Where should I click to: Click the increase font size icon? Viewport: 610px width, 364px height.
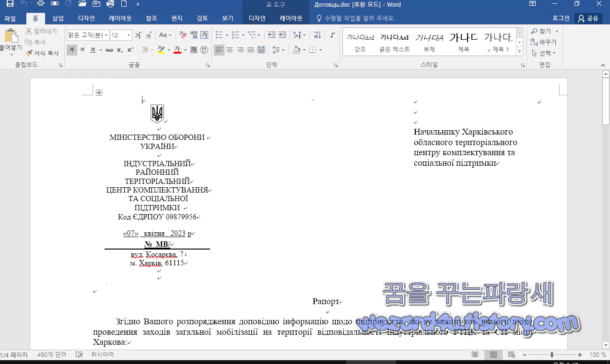pos(138,34)
